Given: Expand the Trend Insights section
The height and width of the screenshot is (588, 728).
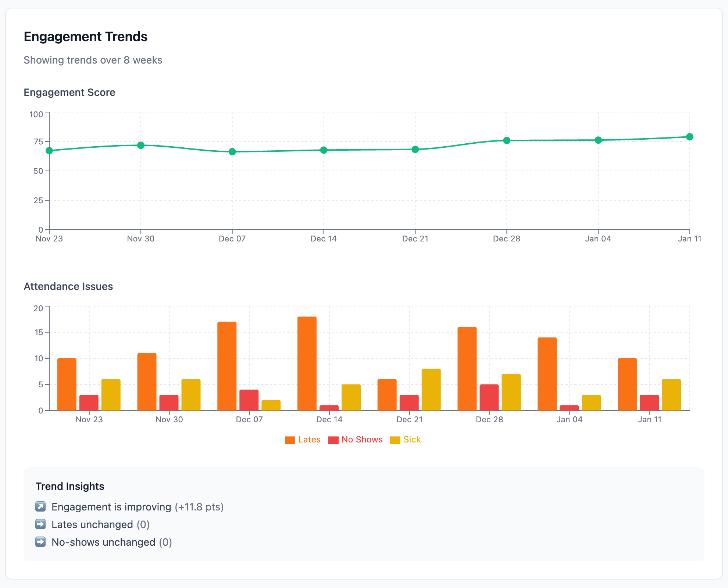Looking at the screenshot, I should [x=70, y=486].
